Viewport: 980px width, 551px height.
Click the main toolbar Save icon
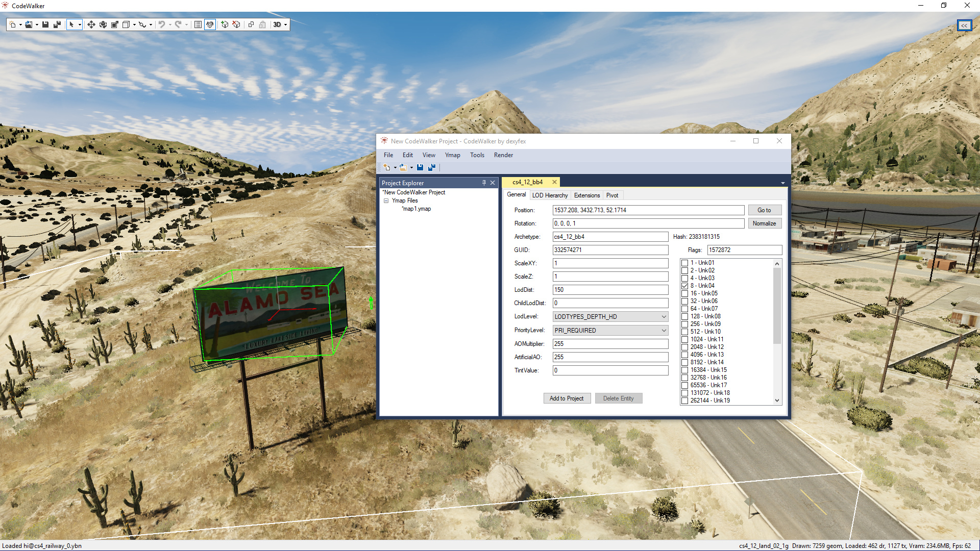point(45,24)
